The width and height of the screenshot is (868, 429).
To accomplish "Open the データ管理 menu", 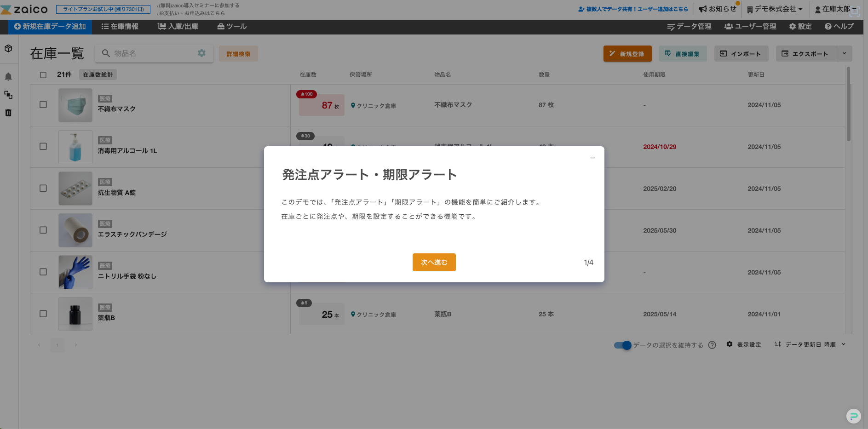I will coord(689,27).
